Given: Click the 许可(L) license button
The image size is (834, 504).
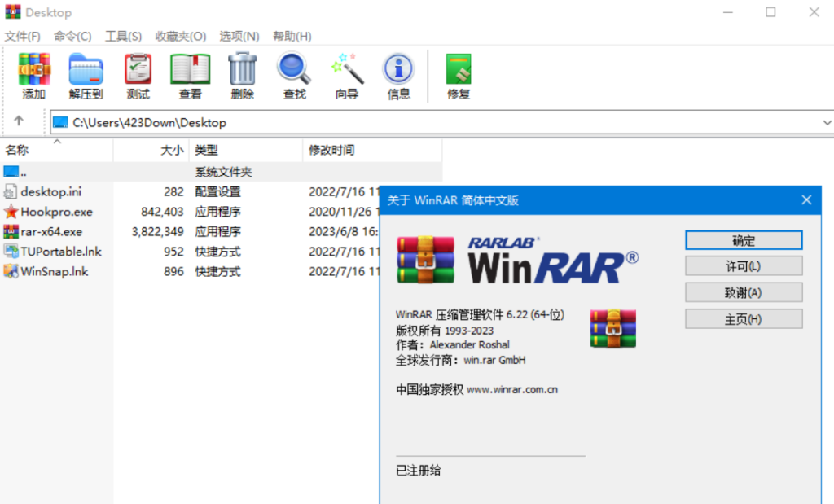Looking at the screenshot, I should 743,266.
